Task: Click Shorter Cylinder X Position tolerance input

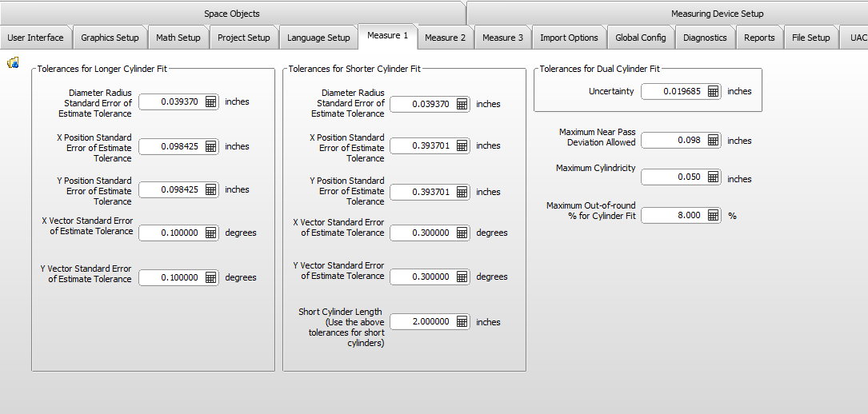Action: point(422,146)
